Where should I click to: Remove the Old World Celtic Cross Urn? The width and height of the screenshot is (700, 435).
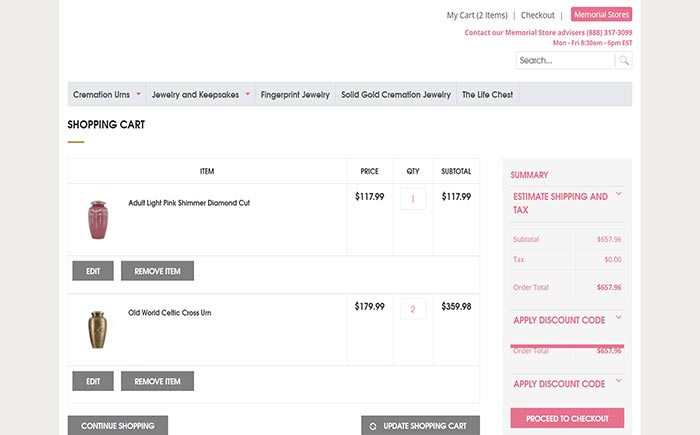pos(157,381)
